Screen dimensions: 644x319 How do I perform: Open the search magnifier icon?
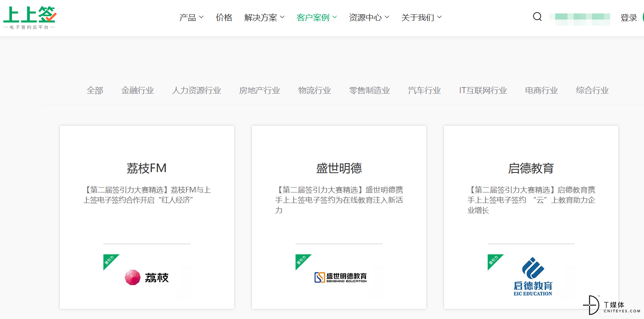tap(537, 17)
